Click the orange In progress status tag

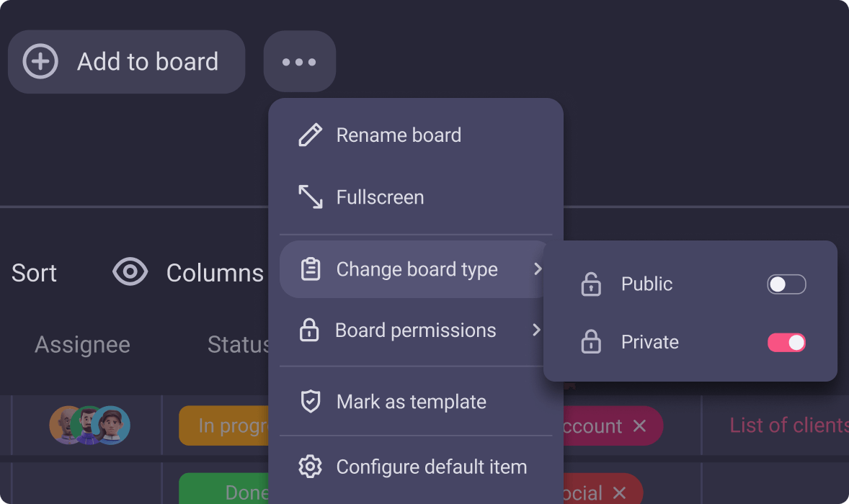pyautogui.click(x=223, y=426)
